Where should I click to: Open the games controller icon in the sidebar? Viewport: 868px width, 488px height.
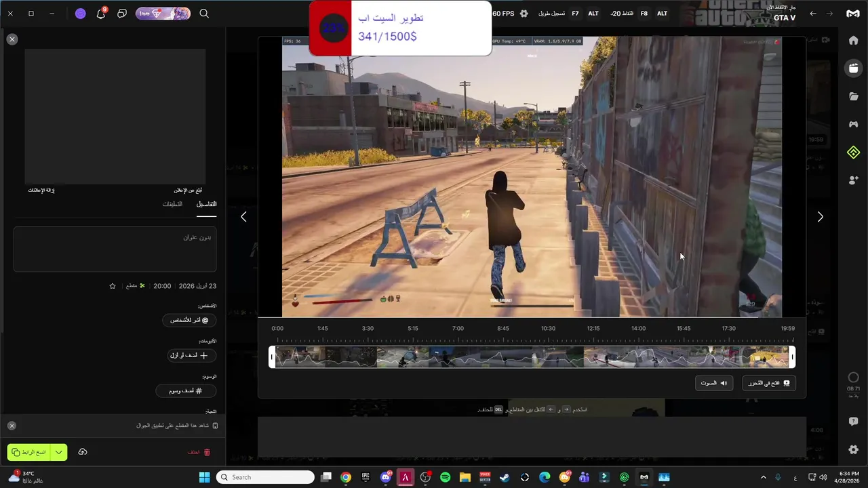[853, 124]
